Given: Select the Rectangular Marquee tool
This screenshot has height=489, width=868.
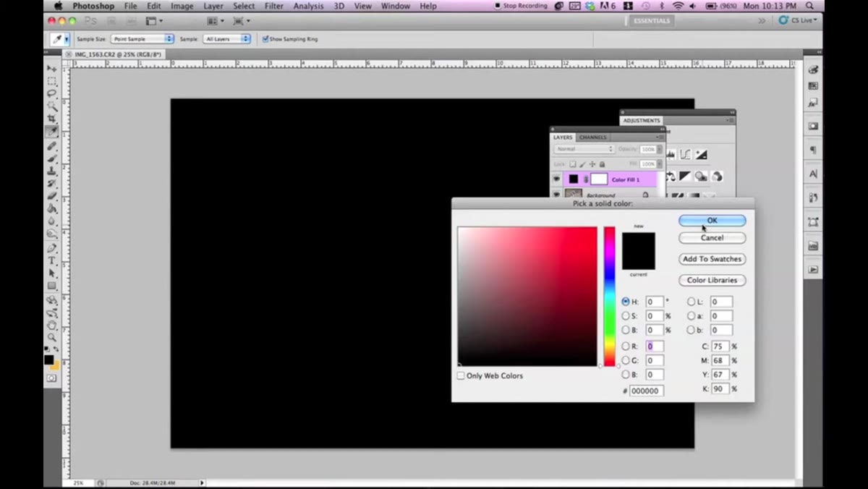Looking at the screenshot, I should (x=52, y=82).
